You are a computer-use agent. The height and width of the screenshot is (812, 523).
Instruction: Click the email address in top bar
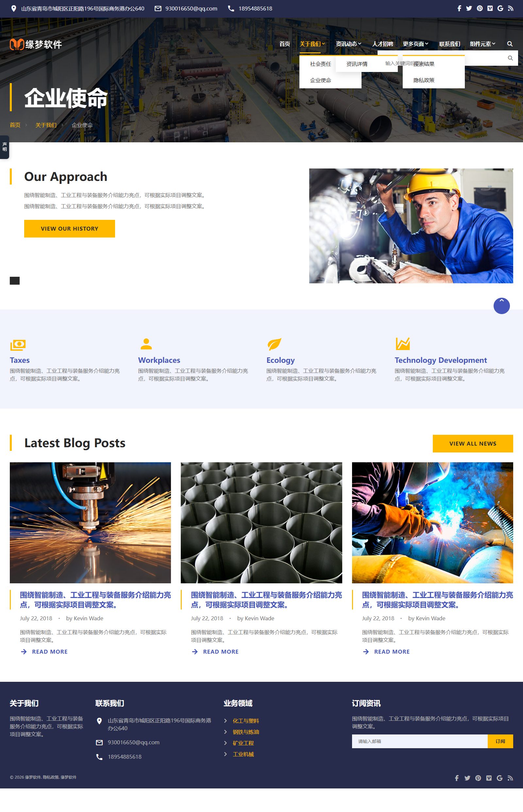point(191,9)
